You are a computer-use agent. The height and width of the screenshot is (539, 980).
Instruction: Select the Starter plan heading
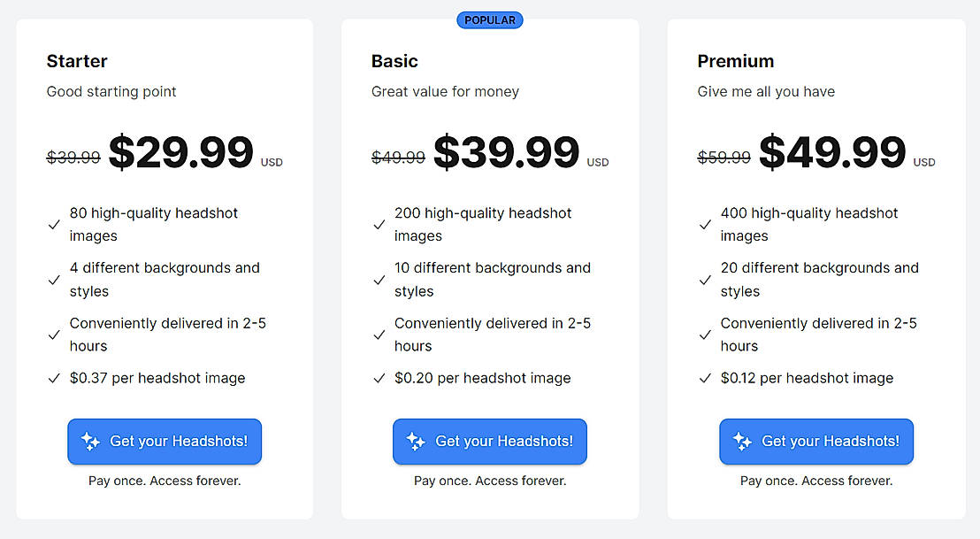(77, 61)
